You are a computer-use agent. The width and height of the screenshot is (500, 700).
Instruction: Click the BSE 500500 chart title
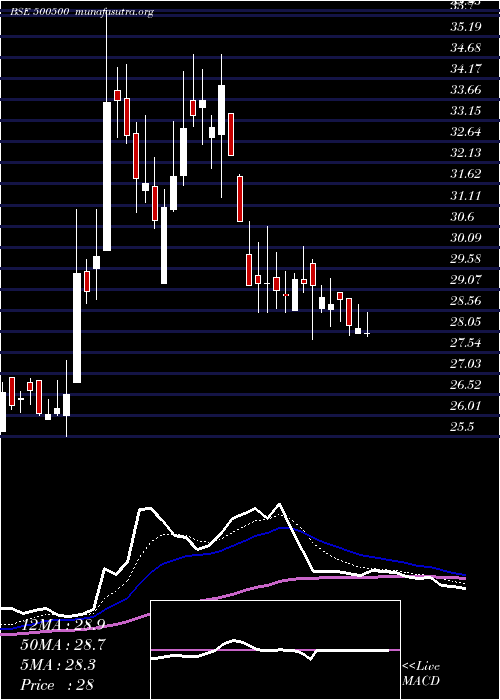click(83, 12)
